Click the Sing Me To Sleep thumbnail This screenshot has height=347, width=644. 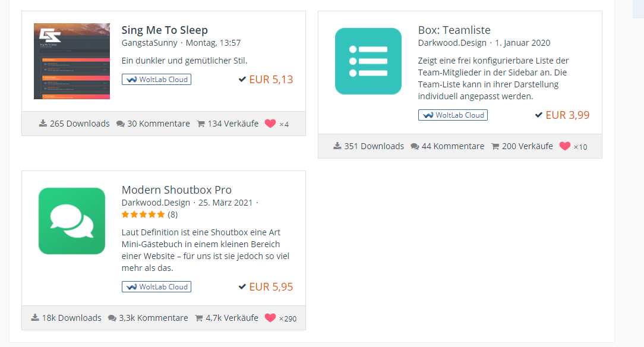pos(72,61)
